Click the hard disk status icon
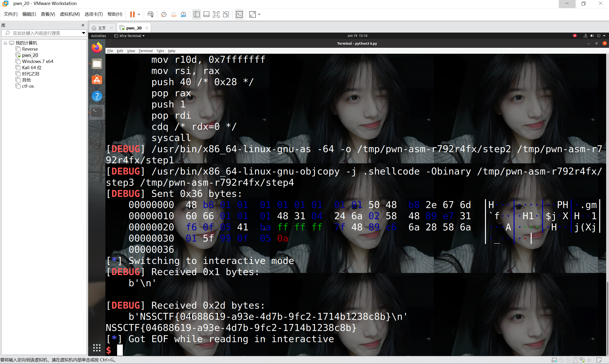The image size is (609, 364). (554, 360)
